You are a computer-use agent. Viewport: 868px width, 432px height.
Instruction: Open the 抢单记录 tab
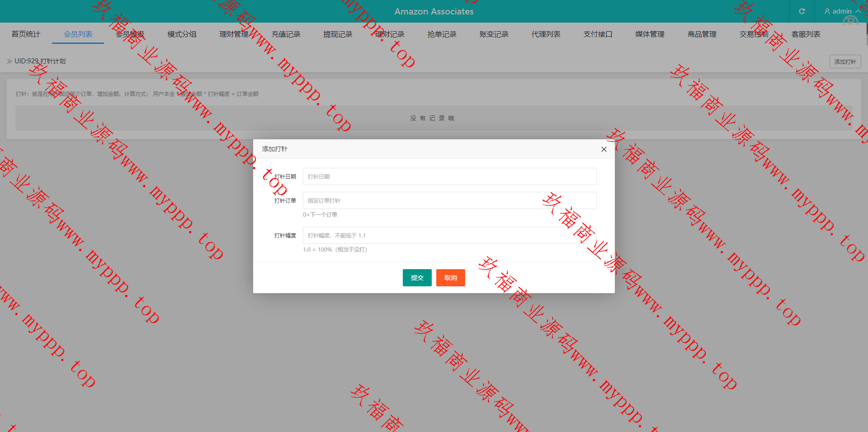442,34
